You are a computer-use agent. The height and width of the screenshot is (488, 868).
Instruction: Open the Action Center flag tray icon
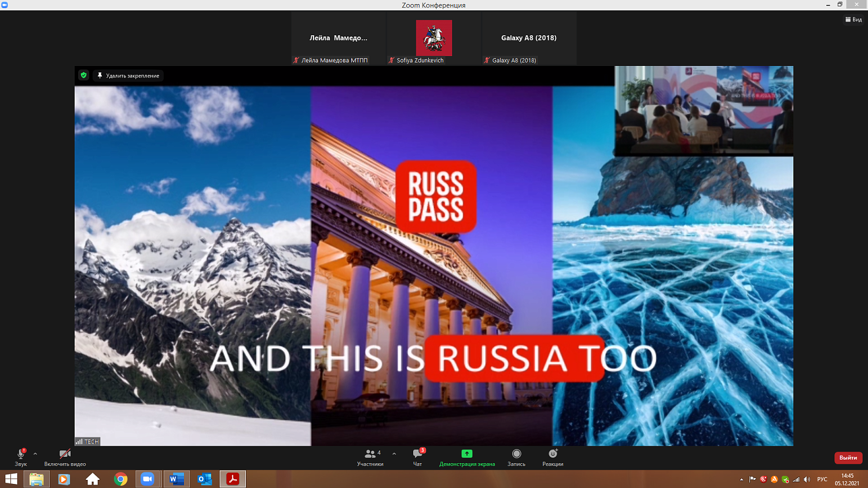(x=752, y=479)
